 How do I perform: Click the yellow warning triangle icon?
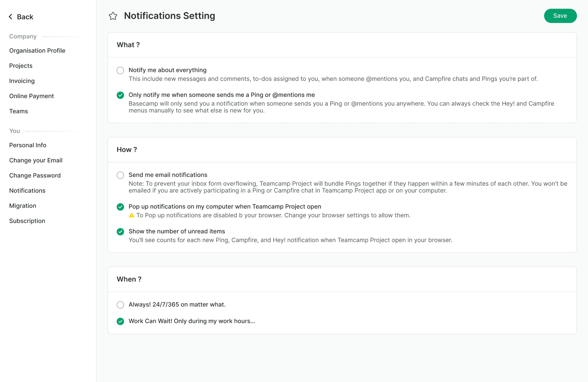pyautogui.click(x=132, y=215)
